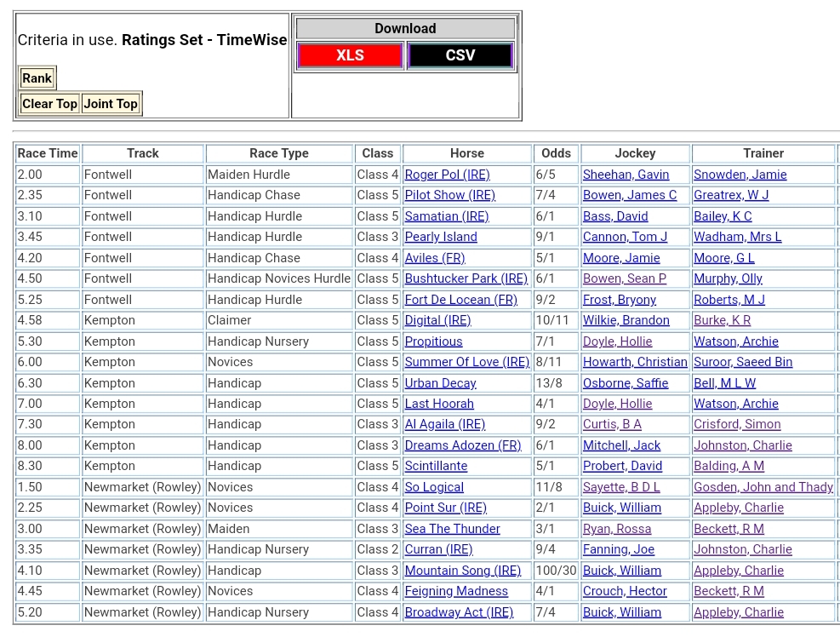Open jockey Sheehan, Gavin link
The width and height of the screenshot is (840, 637).
[x=626, y=175]
